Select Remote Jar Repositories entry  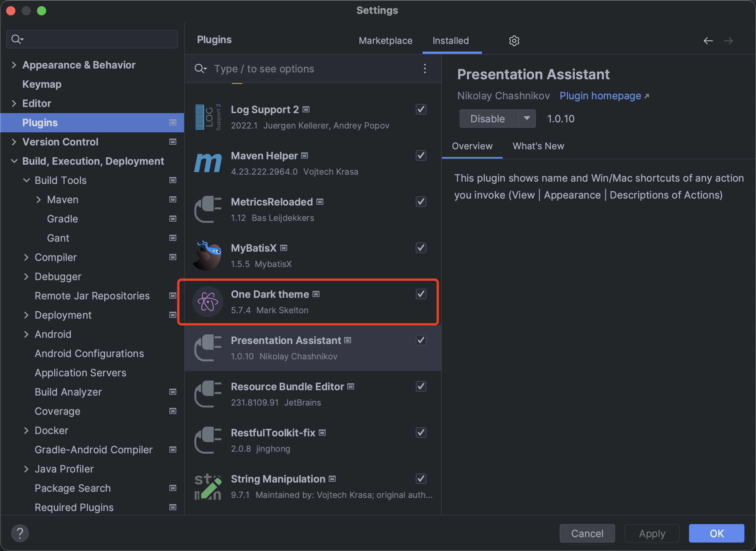(x=92, y=296)
